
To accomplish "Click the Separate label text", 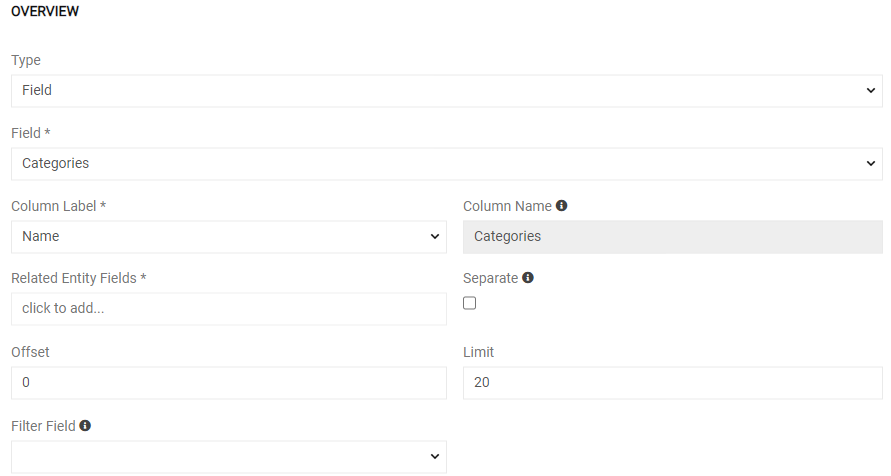I will click(490, 278).
